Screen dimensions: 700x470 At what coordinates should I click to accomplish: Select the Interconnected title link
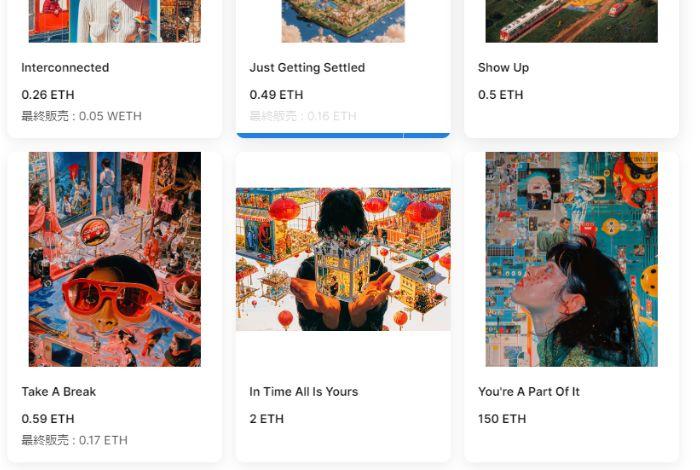point(65,67)
